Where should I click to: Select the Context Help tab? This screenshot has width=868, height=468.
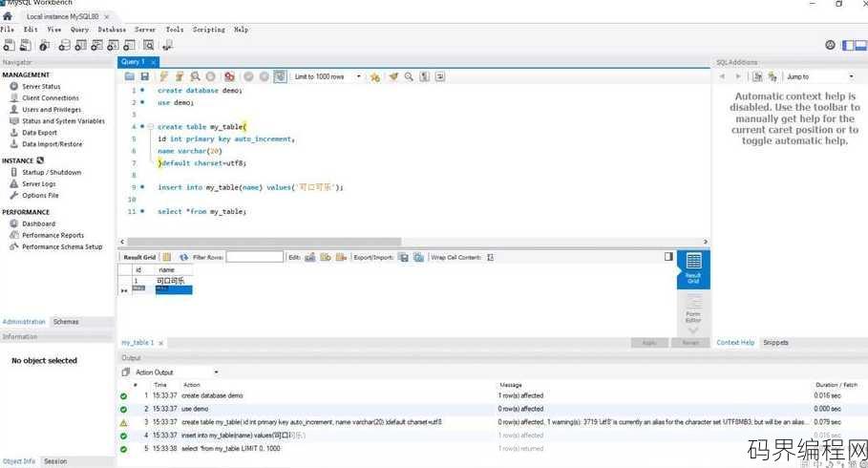pos(735,343)
